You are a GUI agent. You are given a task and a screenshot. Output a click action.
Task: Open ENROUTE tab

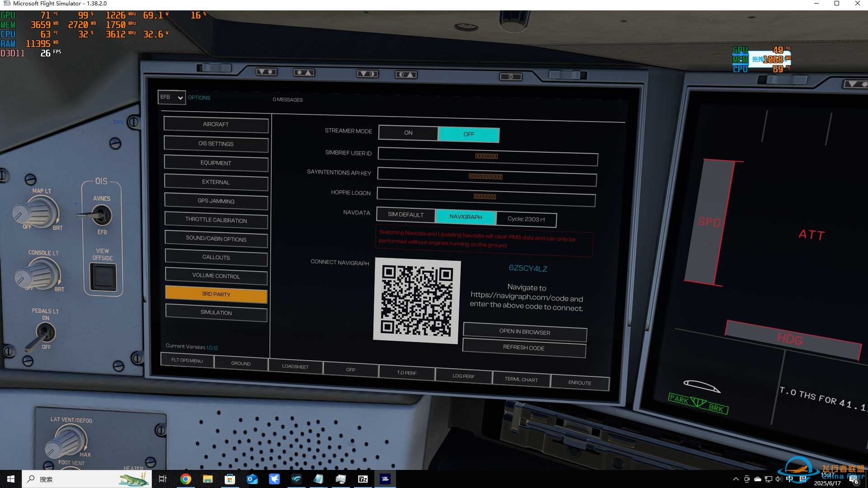[x=580, y=383]
